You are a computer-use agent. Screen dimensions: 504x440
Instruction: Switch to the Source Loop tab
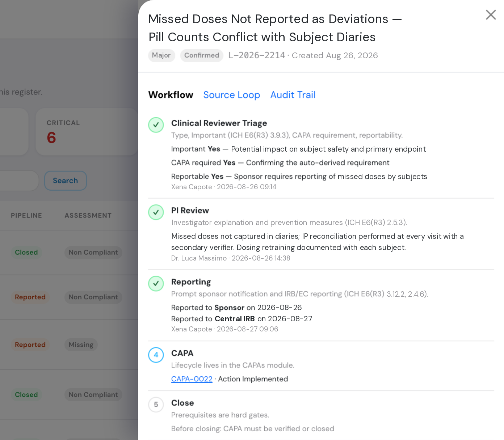(x=232, y=95)
